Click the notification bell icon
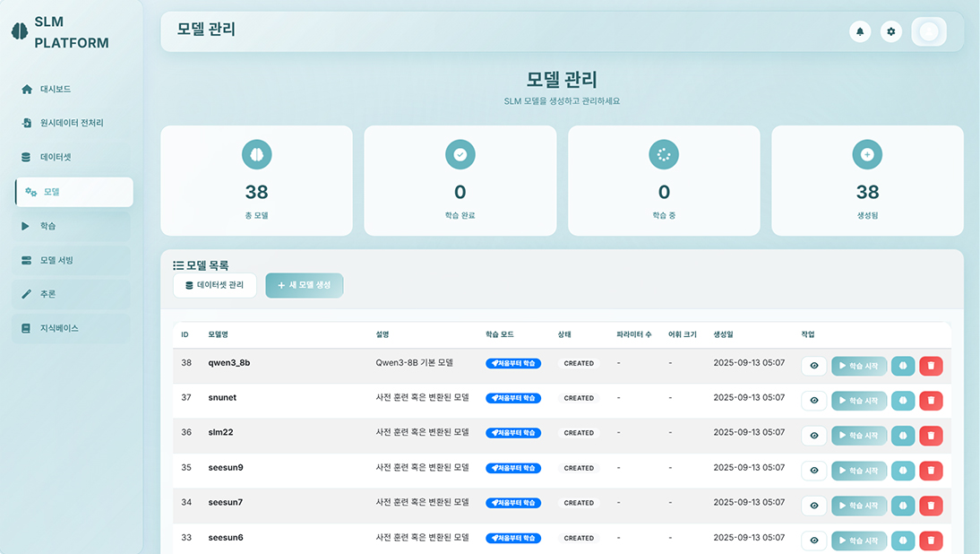This screenshot has height=554, width=980. click(x=860, y=31)
